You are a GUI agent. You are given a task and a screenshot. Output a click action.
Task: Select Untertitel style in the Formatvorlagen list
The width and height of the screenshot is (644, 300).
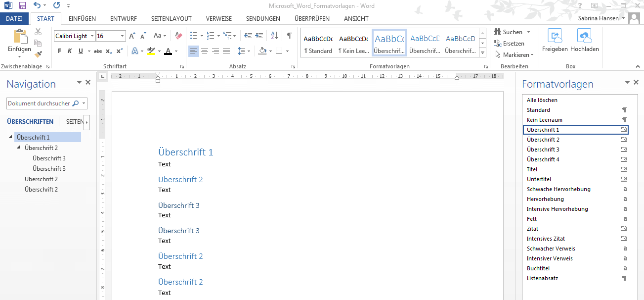point(576,179)
